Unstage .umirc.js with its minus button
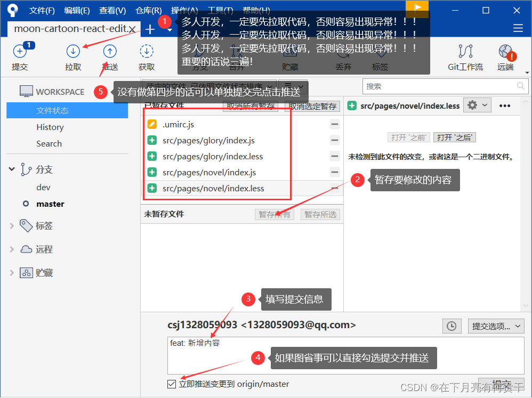 335,125
